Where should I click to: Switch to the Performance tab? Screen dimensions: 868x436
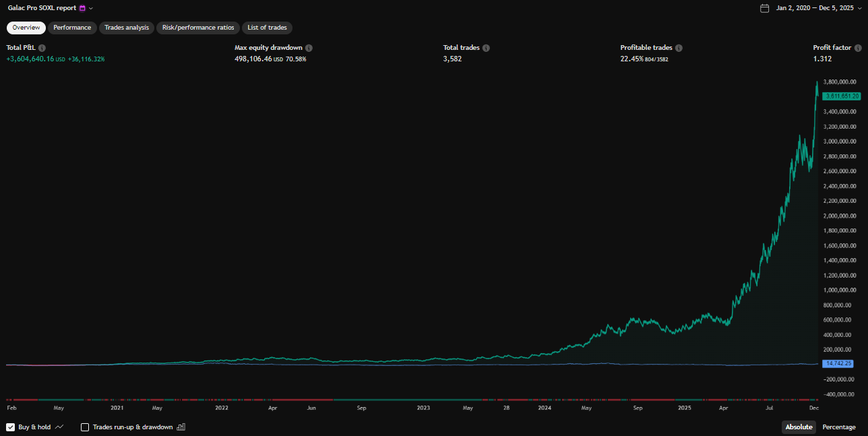[x=72, y=28]
